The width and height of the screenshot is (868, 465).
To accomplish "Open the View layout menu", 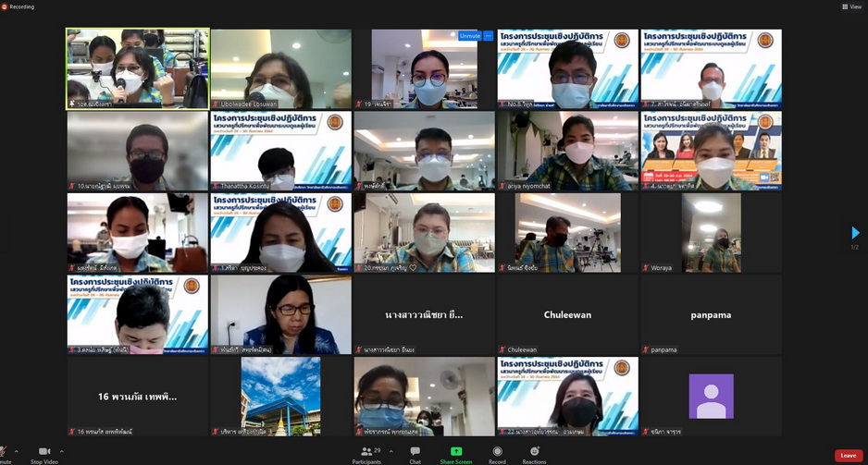I will point(852,6).
